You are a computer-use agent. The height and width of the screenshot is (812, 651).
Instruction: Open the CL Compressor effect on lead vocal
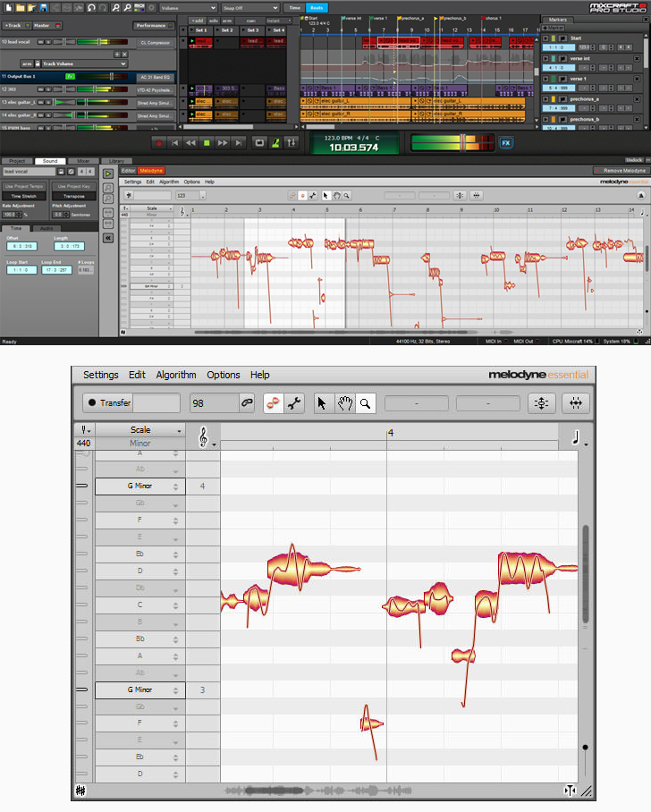point(155,42)
